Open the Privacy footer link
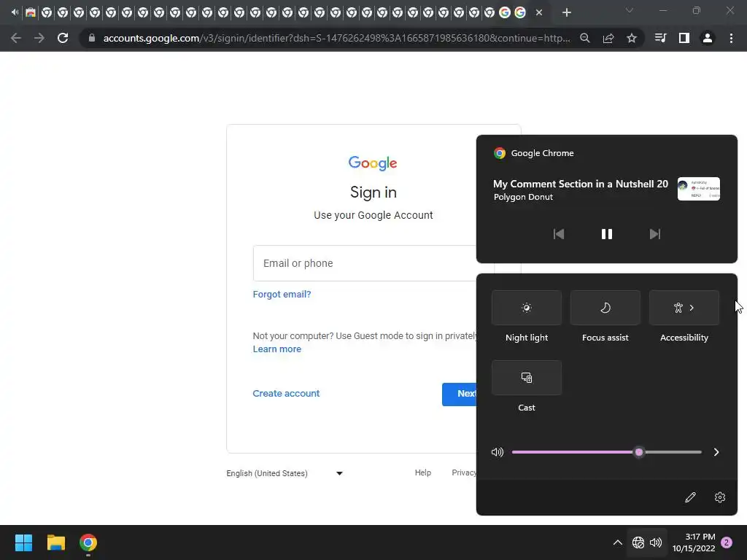This screenshot has height=560, width=747. (464, 472)
